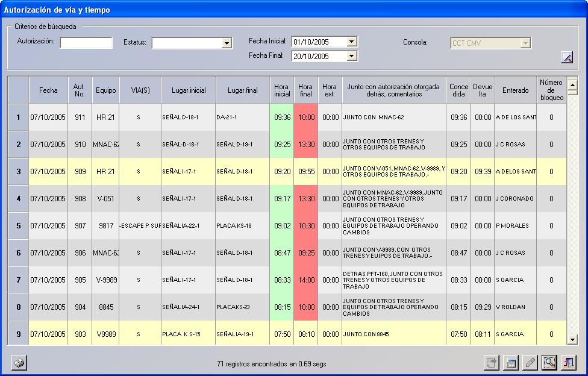This screenshot has height=376, width=588.
Task: Click comment starting DETRAS PFT-160
Action: click(393, 280)
